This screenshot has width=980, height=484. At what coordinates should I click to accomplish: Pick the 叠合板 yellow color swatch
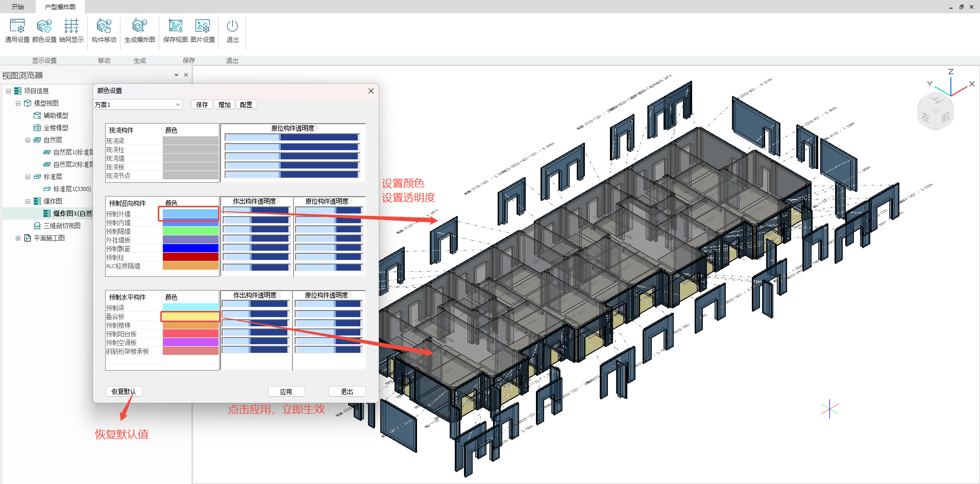tap(190, 317)
